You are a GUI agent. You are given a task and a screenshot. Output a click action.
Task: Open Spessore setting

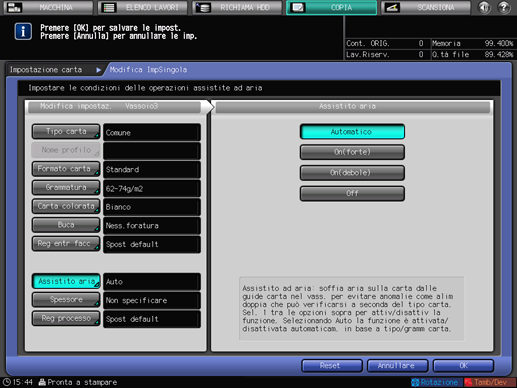tap(66, 300)
